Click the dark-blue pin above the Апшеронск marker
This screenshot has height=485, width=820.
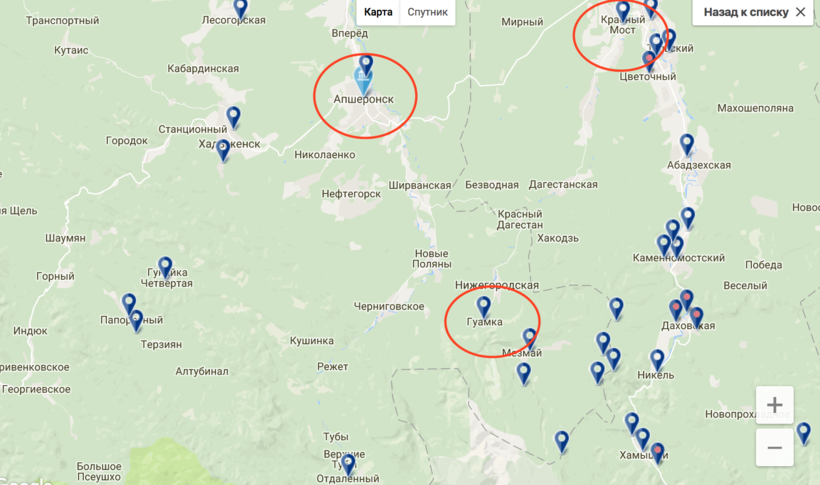pos(366,65)
